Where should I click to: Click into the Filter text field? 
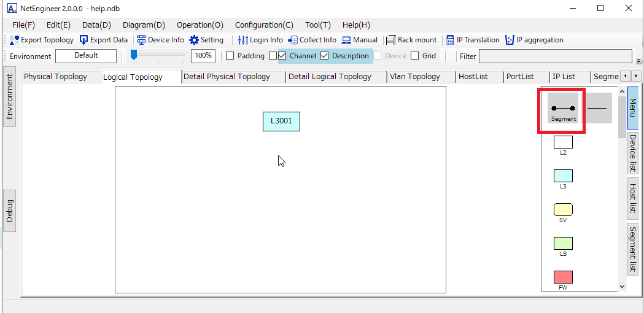555,56
